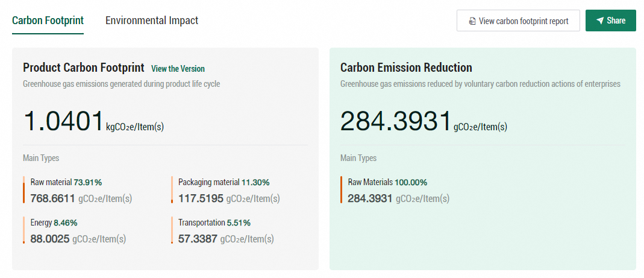Select the Packaging material 11.30% entry

pos(224,182)
